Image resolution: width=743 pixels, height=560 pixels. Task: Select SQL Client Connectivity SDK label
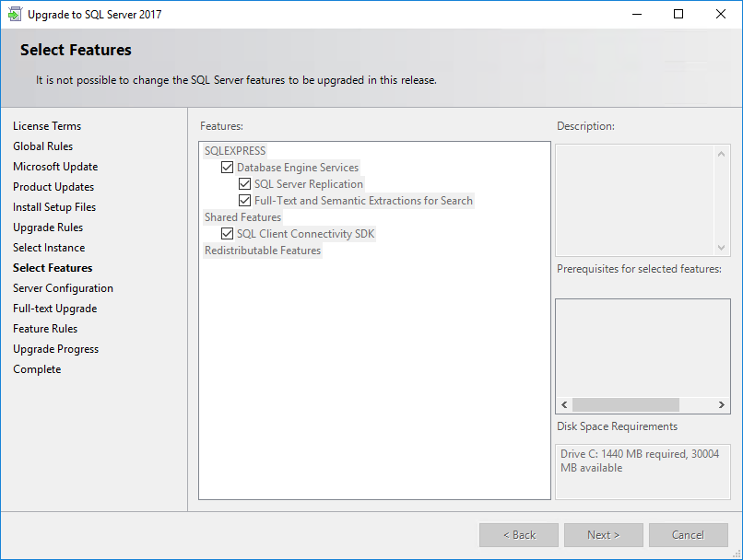(x=306, y=233)
